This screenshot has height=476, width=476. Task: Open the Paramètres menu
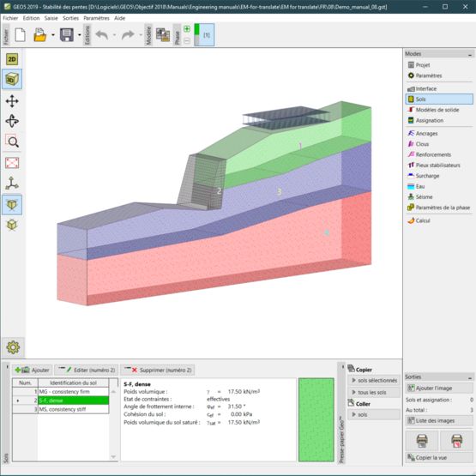[x=97, y=18]
